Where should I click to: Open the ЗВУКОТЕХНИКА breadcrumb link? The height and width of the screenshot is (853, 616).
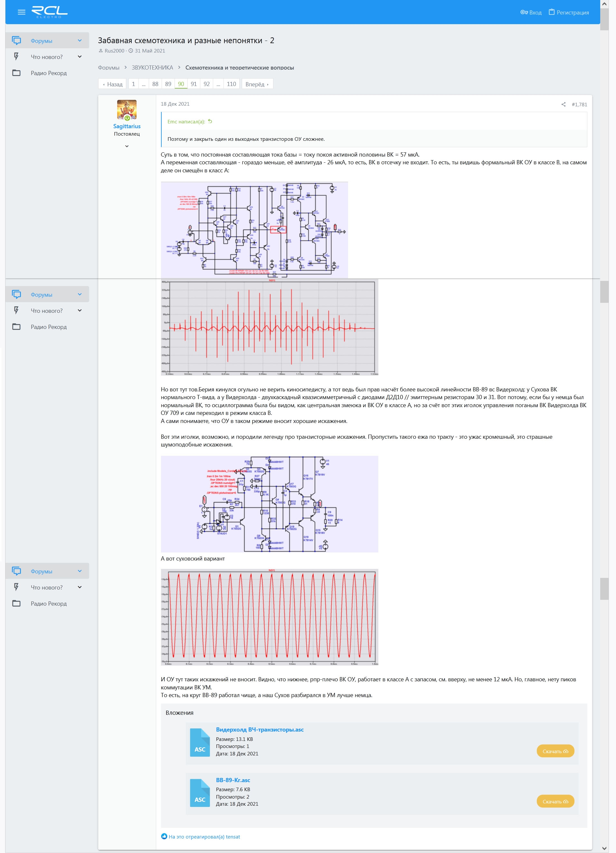pos(152,68)
